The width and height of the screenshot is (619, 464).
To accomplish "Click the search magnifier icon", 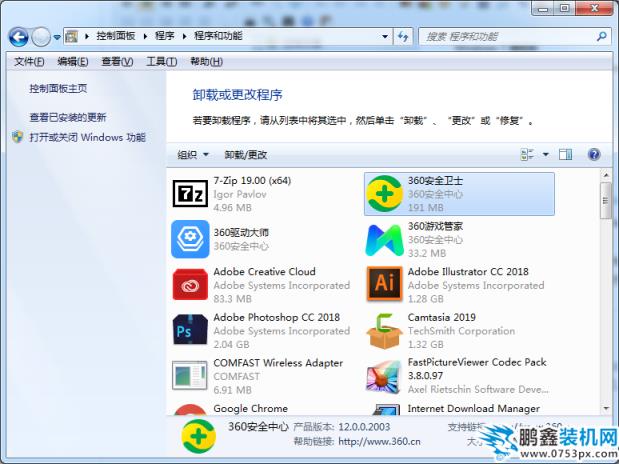I will tap(601, 37).
